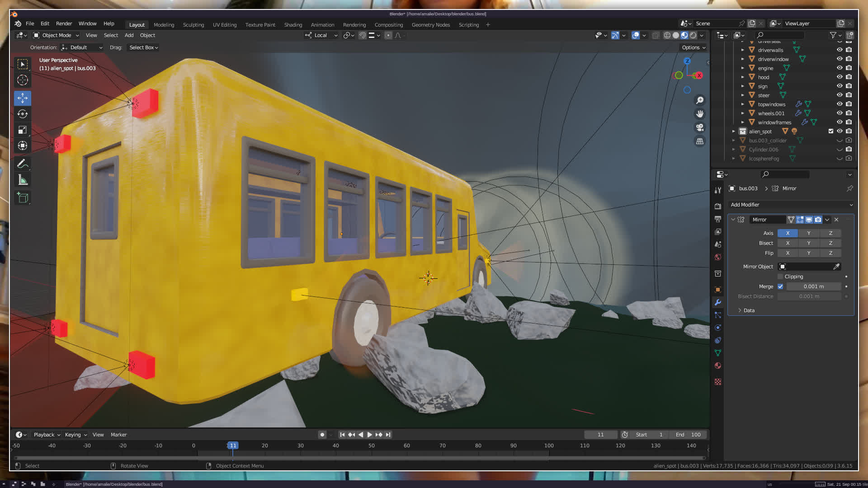
Task: Enable Y axis in Mirror Axis row
Action: coord(809,233)
